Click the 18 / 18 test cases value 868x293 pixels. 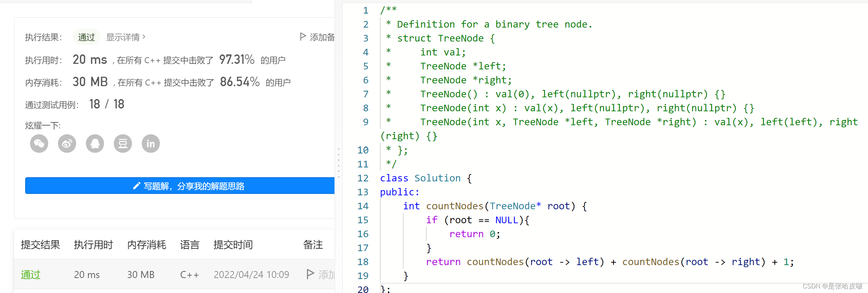click(107, 104)
